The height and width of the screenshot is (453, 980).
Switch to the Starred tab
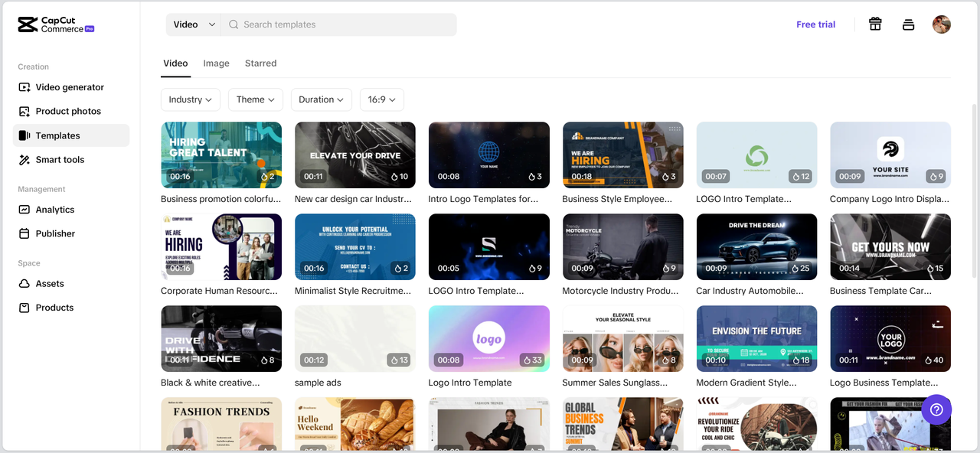coord(260,64)
